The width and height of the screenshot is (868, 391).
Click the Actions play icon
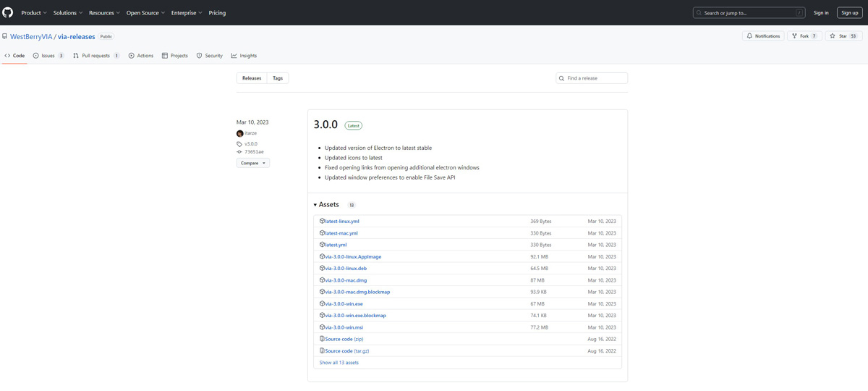[x=132, y=56]
